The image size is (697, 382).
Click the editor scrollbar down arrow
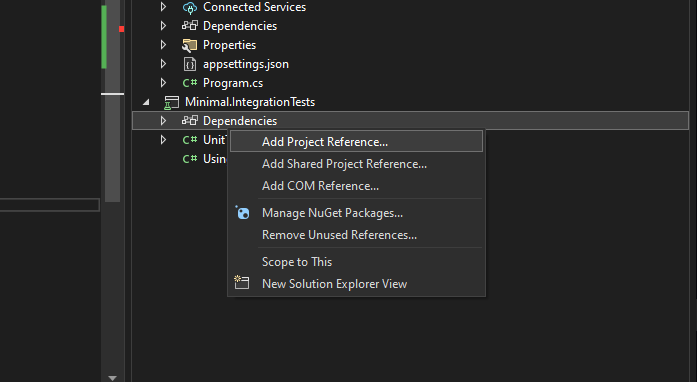[x=112, y=378]
